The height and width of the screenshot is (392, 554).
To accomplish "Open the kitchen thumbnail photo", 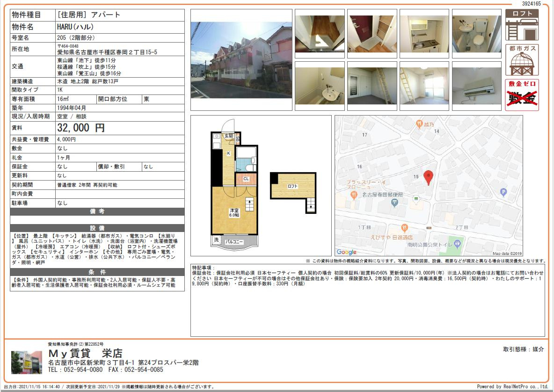I will tap(424, 34).
